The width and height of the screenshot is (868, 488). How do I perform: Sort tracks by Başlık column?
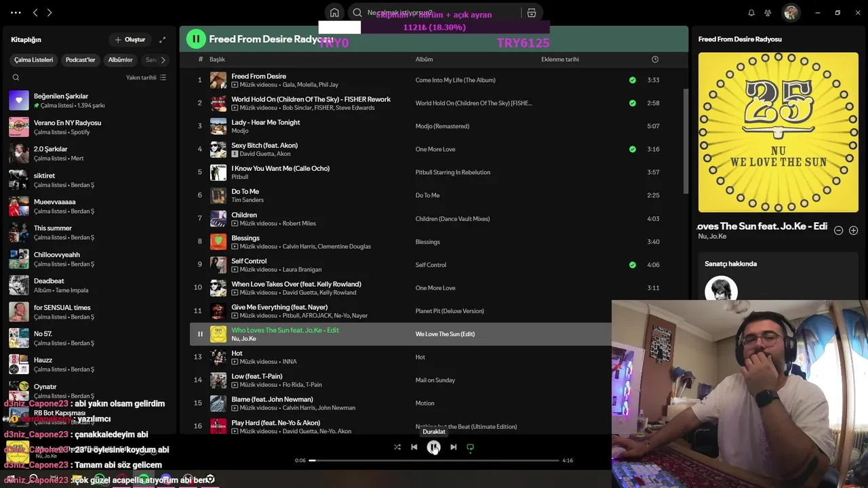pyautogui.click(x=217, y=59)
